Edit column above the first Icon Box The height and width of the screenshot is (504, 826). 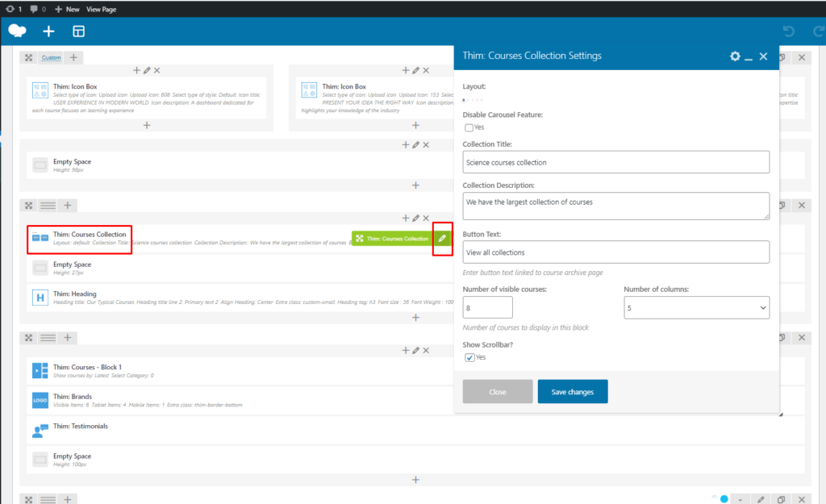coord(147,71)
